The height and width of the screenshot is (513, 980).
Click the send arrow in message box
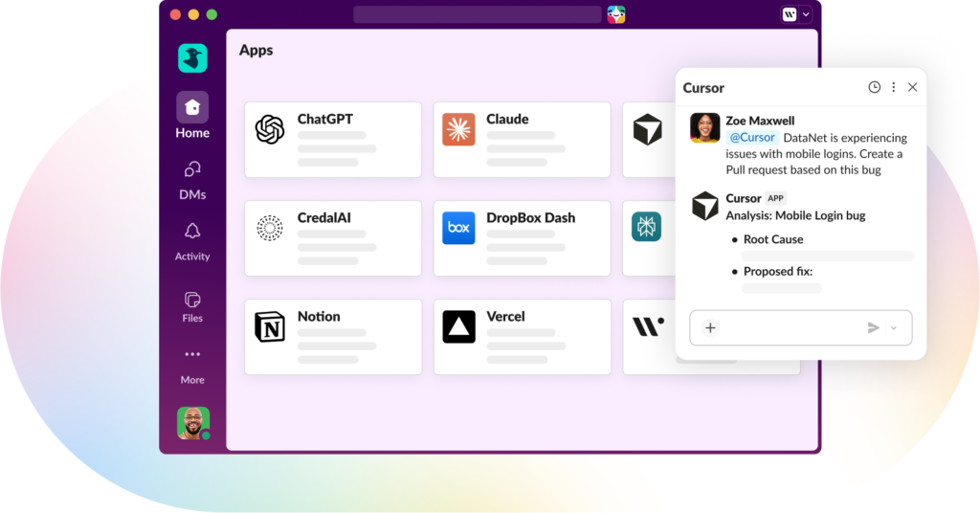click(x=874, y=328)
